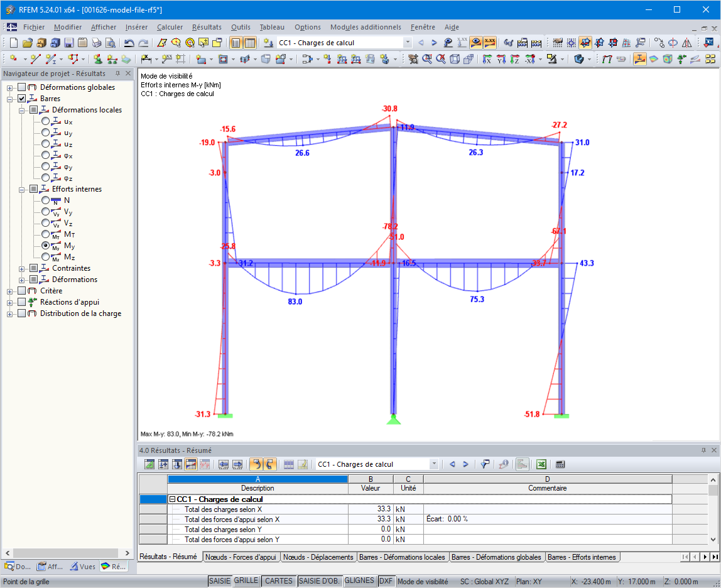721x588 pixels.
Task: Undo the last action
Action: (x=129, y=43)
